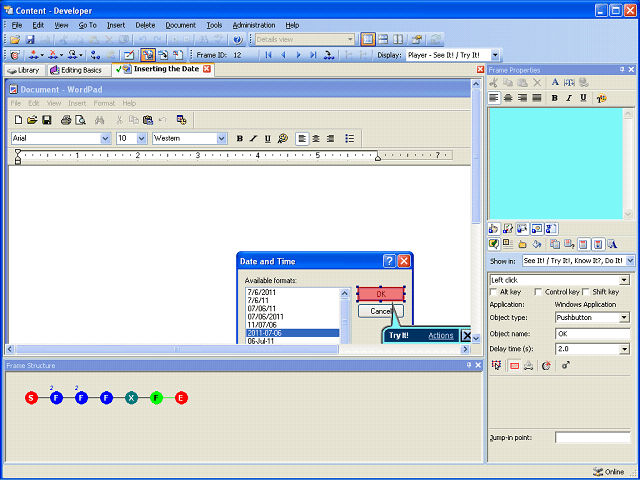Click the Actions link in the Try It! bubble
Viewport: 640px width, 480px height.
(x=440, y=336)
